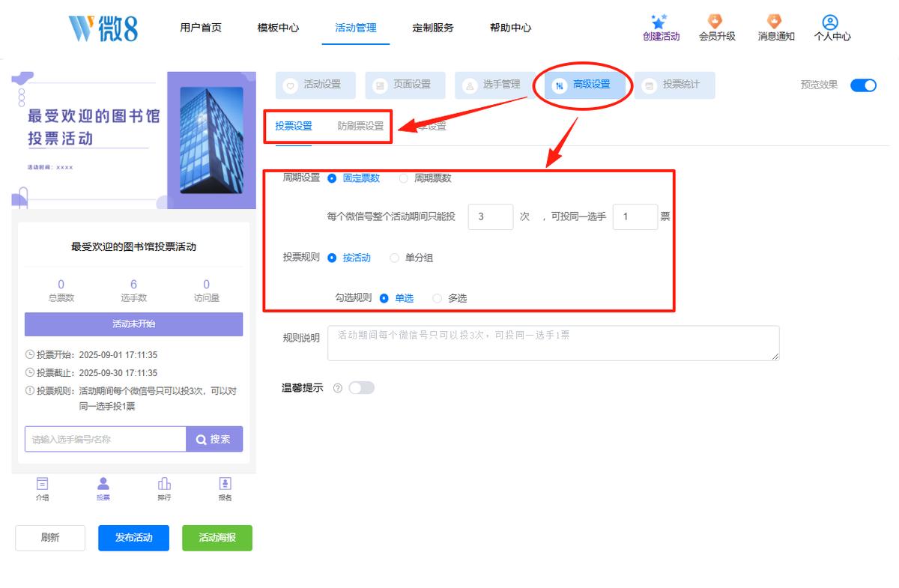Viewport: 899px width, 588px height.
Task: Focus the 规则说明 text area
Action: (554, 343)
